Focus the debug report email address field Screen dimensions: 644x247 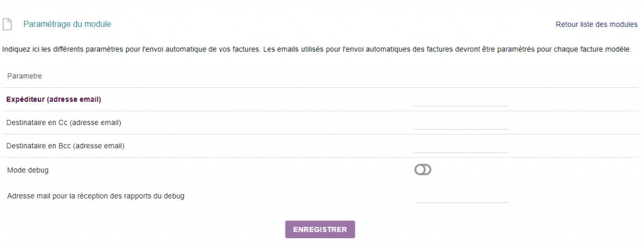[462, 196]
